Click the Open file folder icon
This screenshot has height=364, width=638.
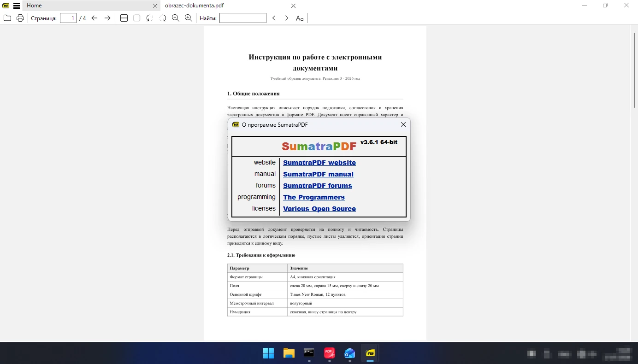click(7, 18)
